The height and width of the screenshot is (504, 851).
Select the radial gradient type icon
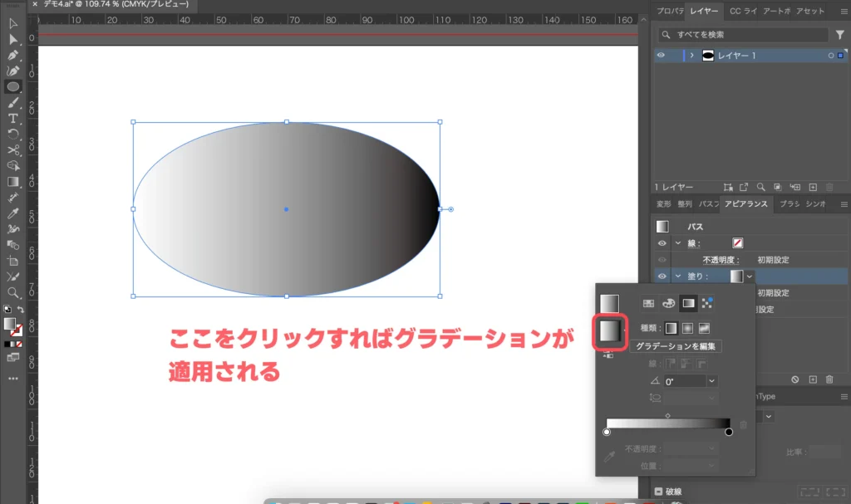(688, 328)
